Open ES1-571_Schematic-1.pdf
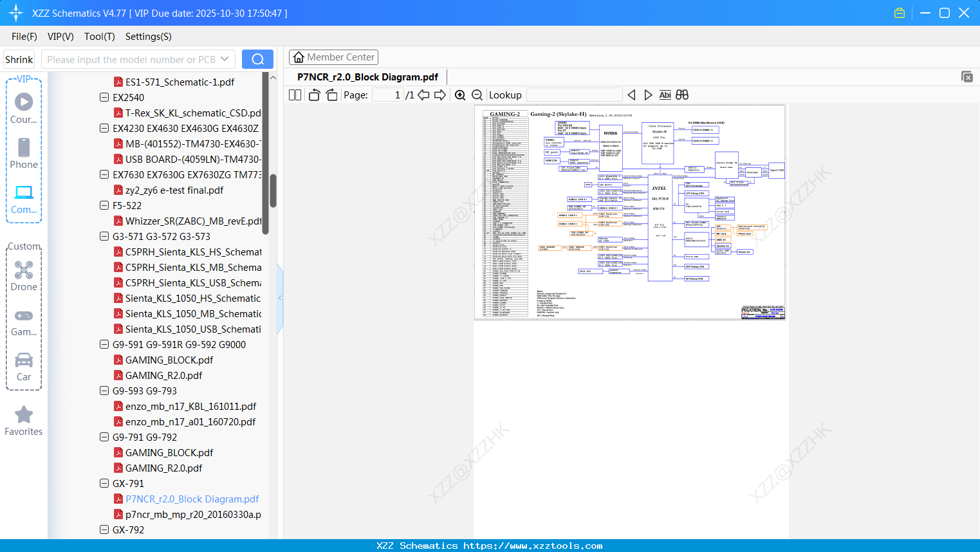The image size is (980, 552). (x=180, y=82)
